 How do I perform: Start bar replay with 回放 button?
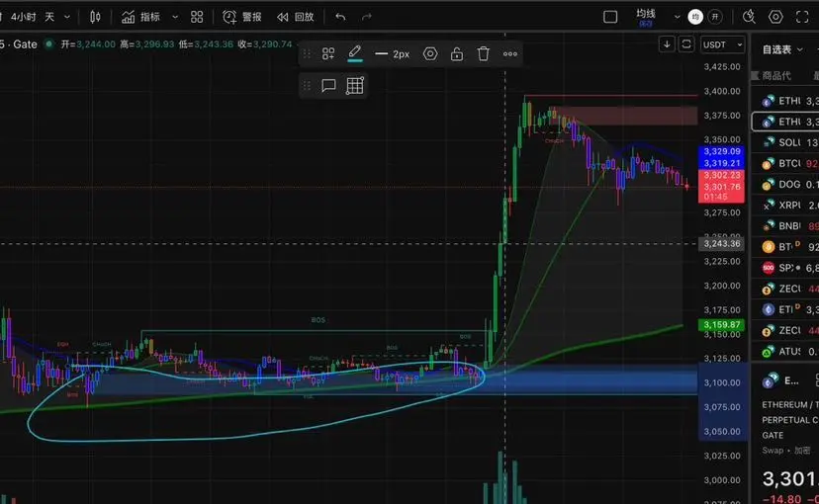(296, 17)
